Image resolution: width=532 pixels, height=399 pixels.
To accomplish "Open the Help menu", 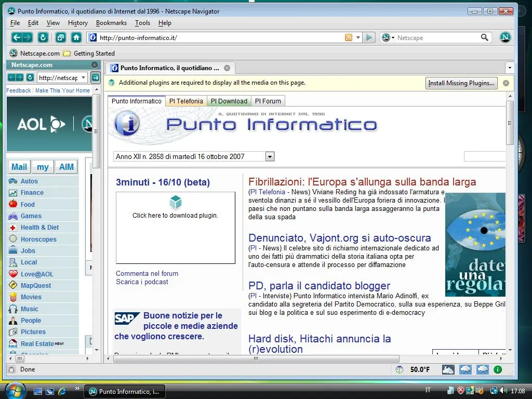I will click(165, 23).
